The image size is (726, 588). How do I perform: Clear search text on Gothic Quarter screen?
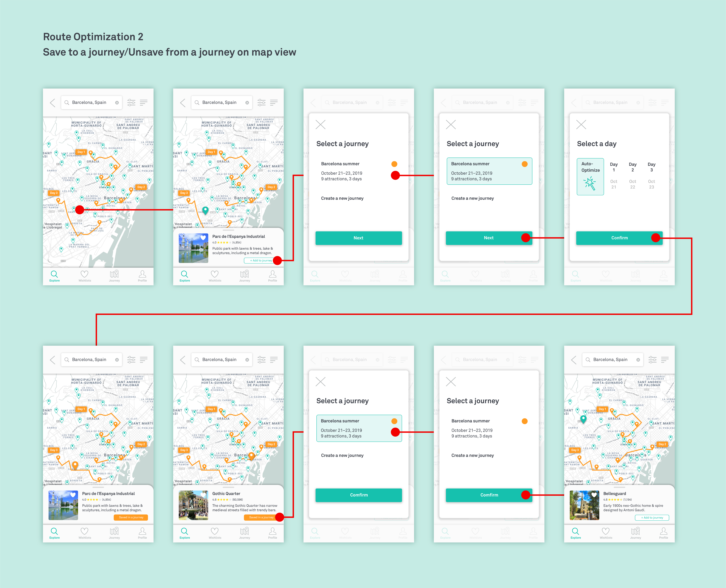coord(247,360)
